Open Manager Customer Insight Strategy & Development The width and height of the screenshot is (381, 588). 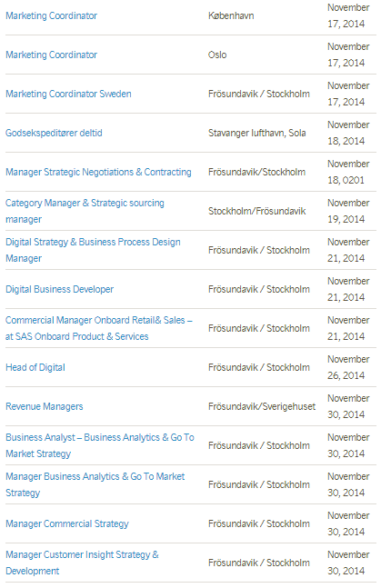pyautogui.click(x=82, y=563)
